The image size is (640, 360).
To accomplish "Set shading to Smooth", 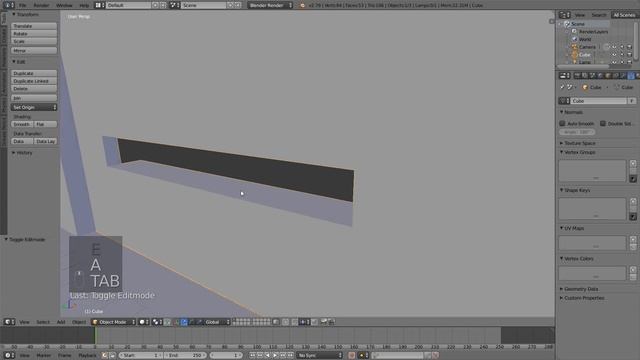I will pos(22,124).
